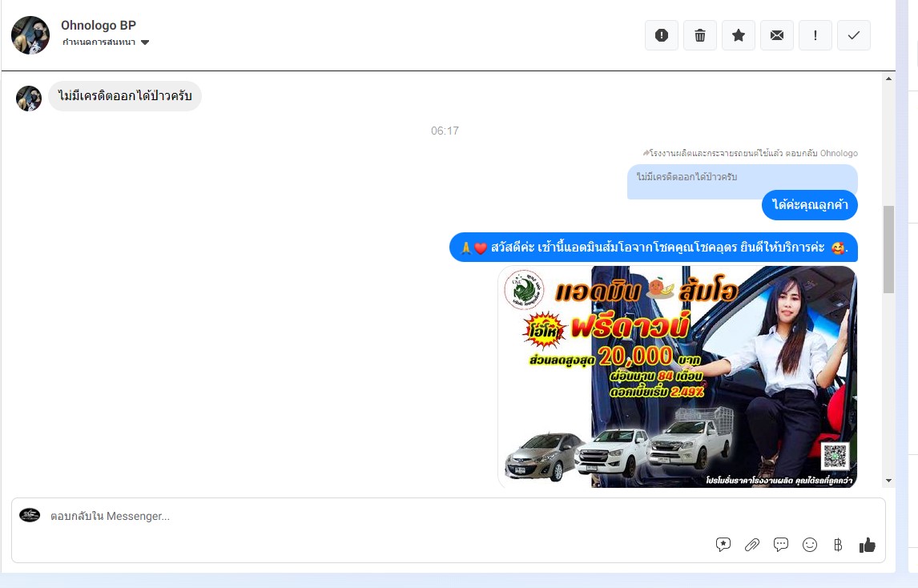Star this conversation for follow up
The image size is (918, 588).
pos(739,35)
